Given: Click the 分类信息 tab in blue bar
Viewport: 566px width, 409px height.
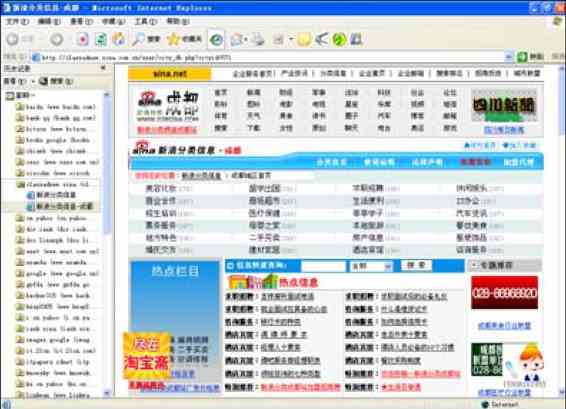Looking at the screenshot, I should (331, 162).
